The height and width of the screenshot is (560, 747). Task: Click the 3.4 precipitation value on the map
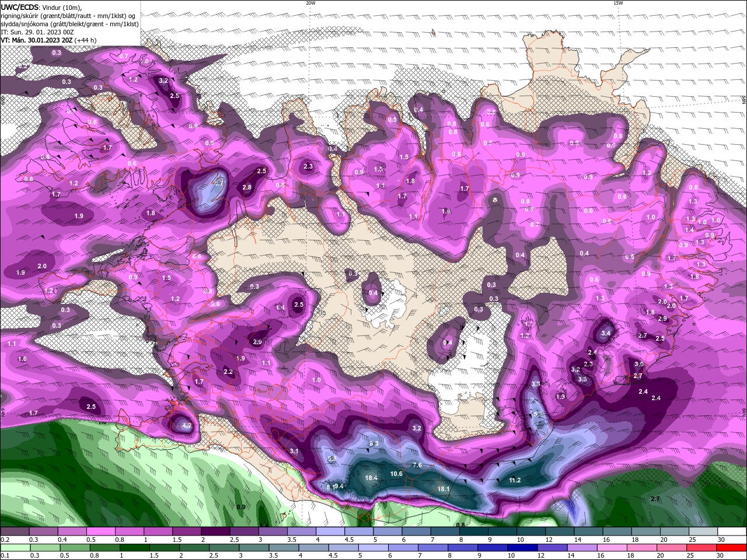pos(606,334)
